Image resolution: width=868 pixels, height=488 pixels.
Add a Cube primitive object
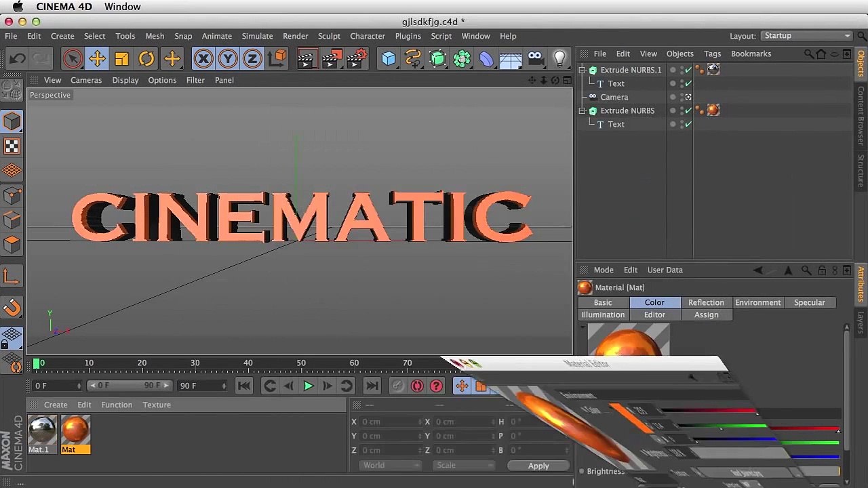pyautogui.click(x=389, y=59)
